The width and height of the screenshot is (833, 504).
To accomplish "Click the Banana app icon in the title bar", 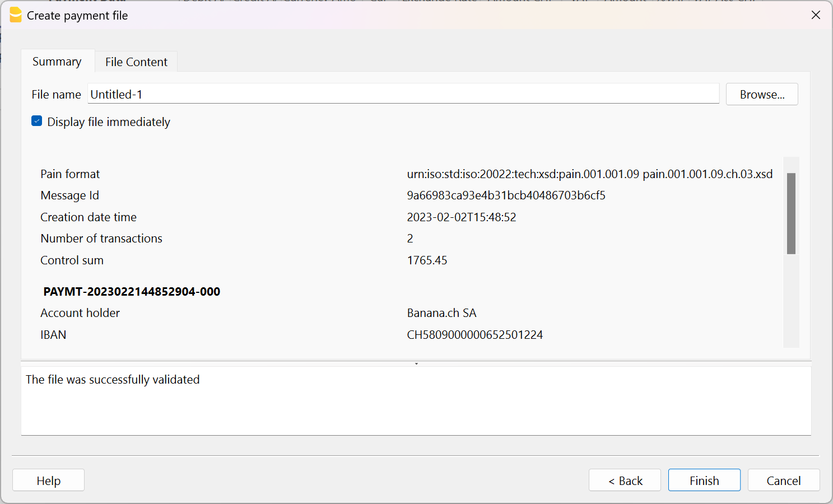I will click(x=15, y=15).
